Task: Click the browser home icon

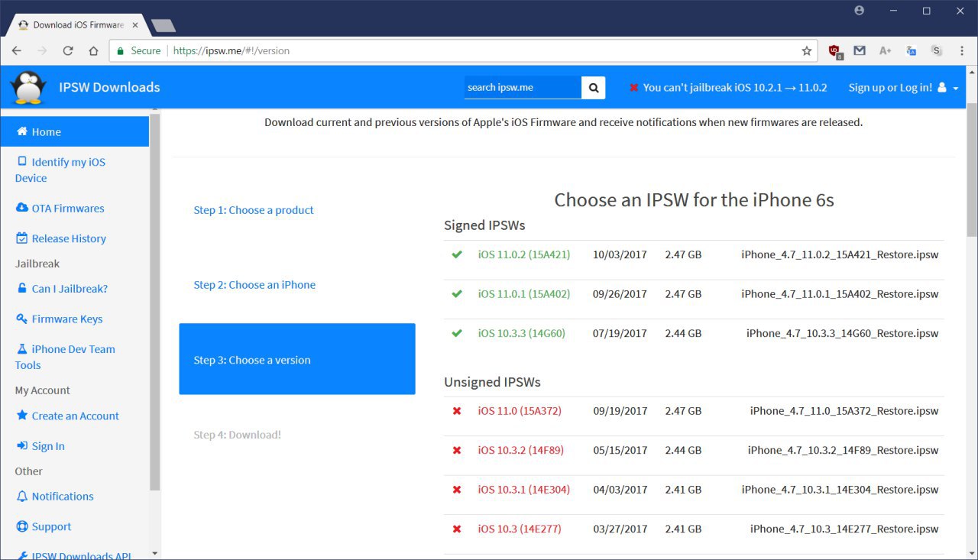Action: coord(93,50)
